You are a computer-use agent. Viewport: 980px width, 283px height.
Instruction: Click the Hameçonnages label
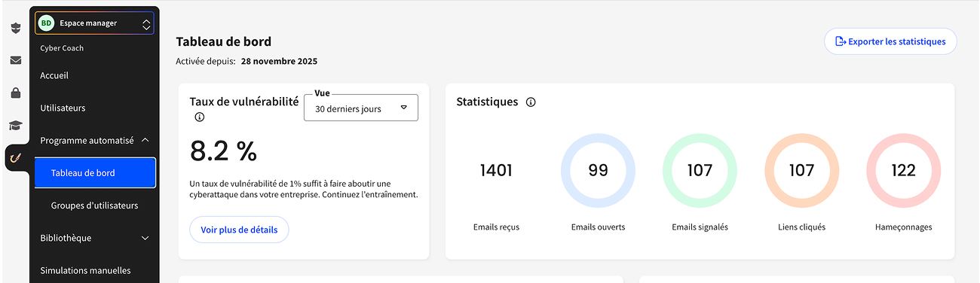point(903,227)
